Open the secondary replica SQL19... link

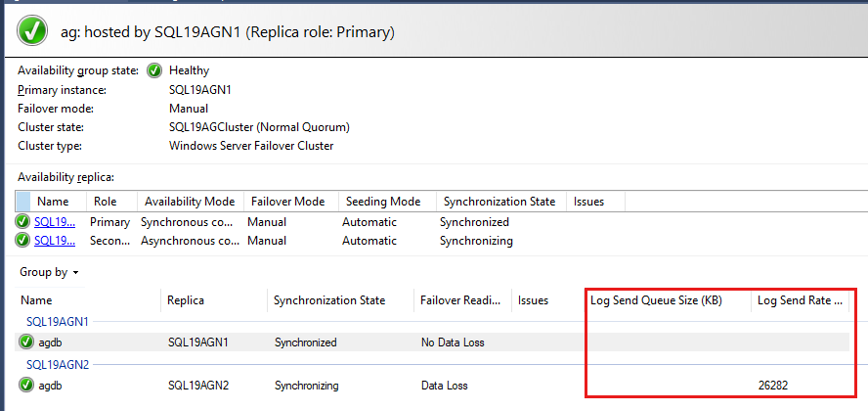[55, 241]
